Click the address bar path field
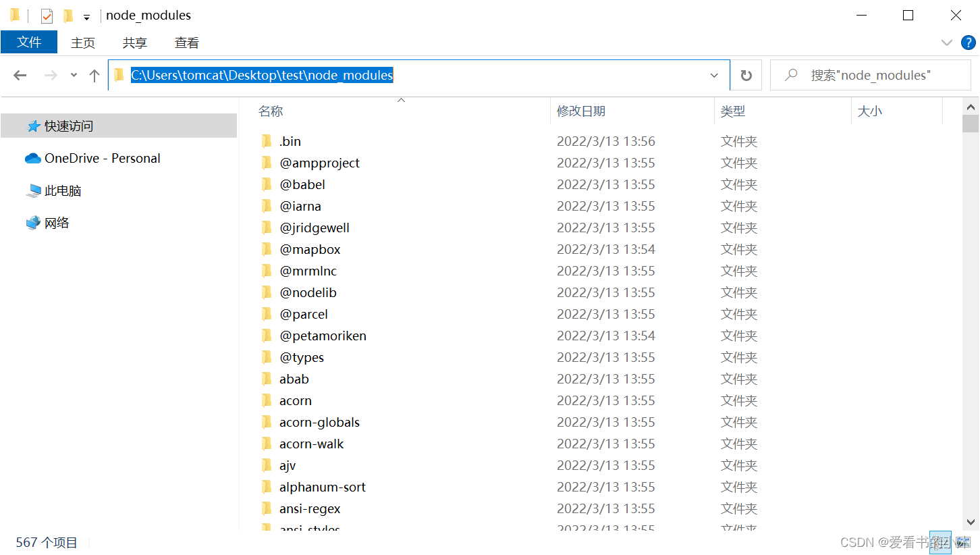 click(418, 75)
